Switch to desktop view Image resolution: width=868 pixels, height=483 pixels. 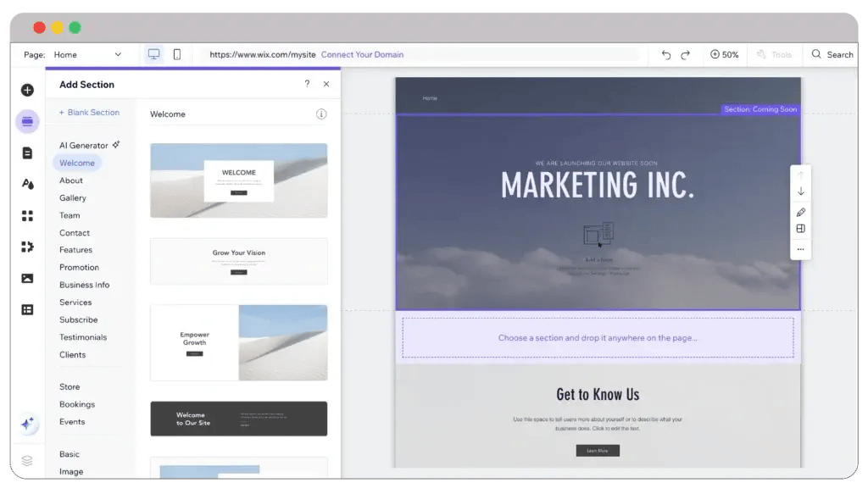coord(153,54)
